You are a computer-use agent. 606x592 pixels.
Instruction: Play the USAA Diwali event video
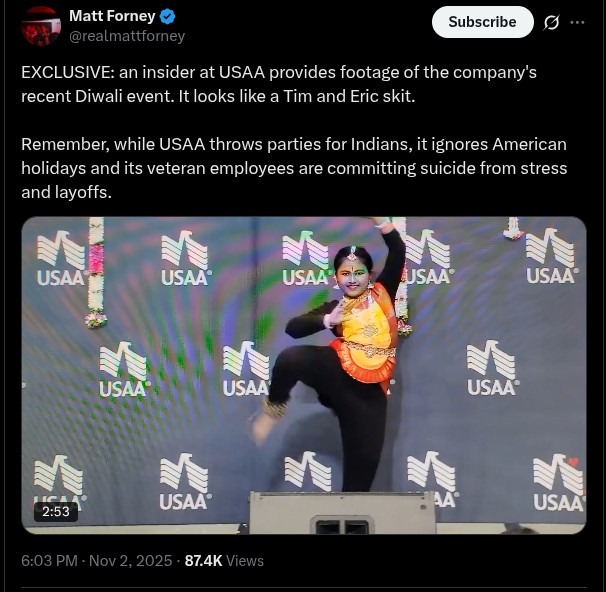(x=304, y=375)
